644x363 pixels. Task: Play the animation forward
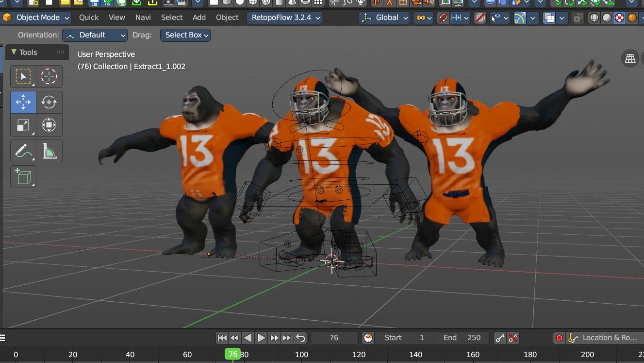click(x=261, y=338)
